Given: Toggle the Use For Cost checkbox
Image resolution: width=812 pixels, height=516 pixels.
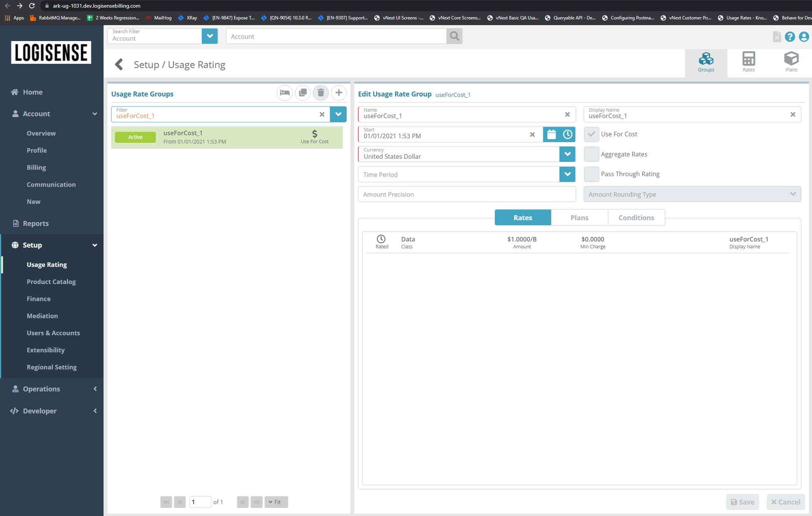Looking at the screenshot, I should [591, 134].
